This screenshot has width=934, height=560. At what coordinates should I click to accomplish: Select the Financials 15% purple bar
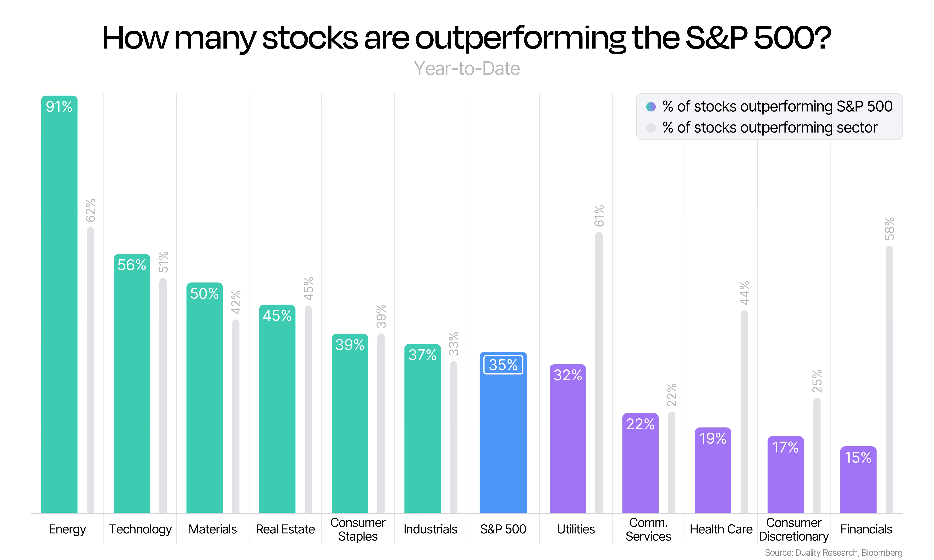point(858,480)
